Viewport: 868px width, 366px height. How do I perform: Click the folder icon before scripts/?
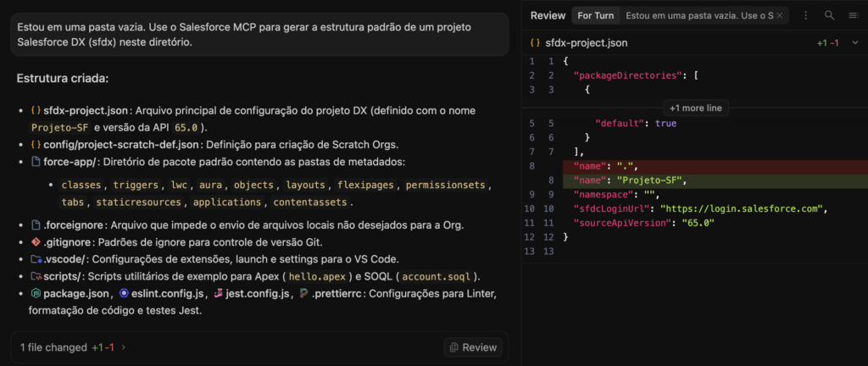coord(36,276)
